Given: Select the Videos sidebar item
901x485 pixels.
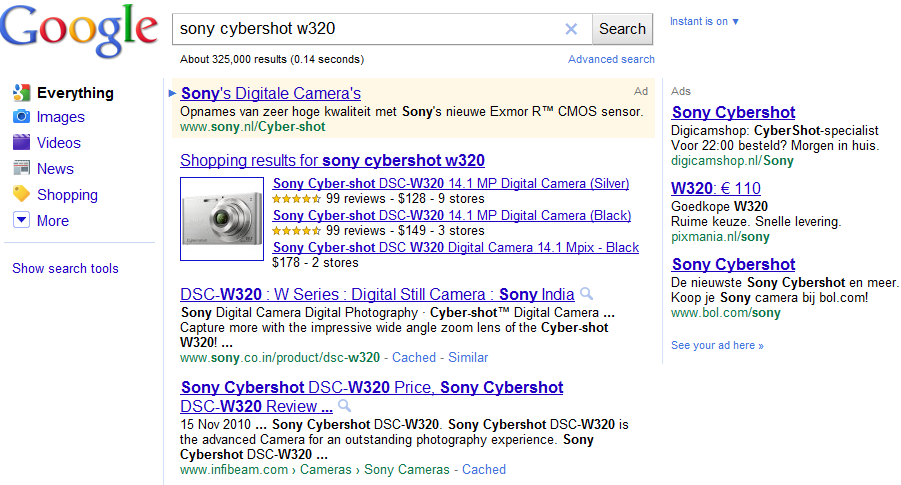Looking at the screenshot, I should (59, 143).
